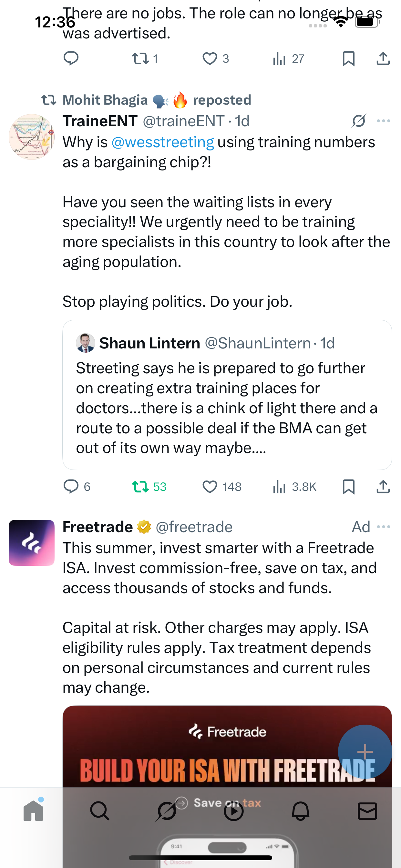Screen dimensions: 401x868
Task: Like the TraineENT post
Action: tap(210, 487)
